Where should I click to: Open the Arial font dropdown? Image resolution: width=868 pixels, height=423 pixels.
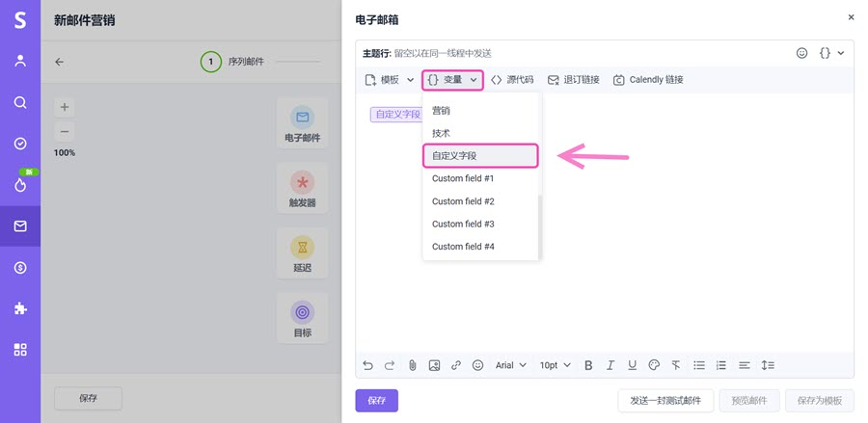point(511,365)
